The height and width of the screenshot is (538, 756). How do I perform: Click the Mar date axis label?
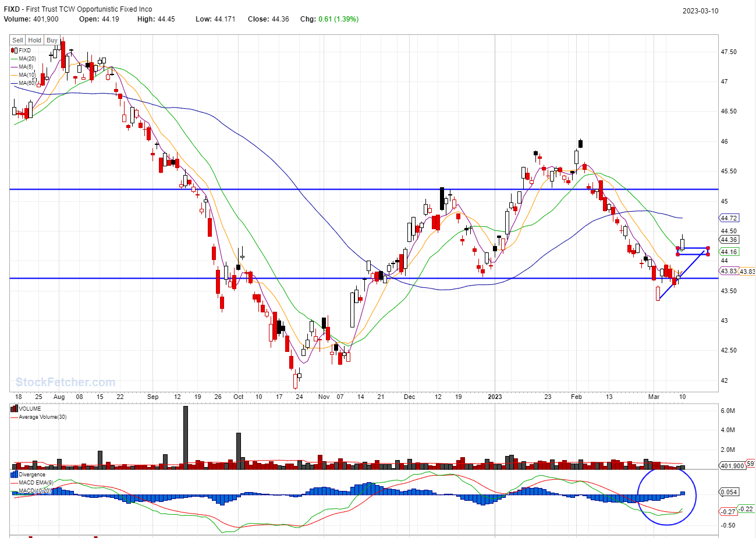pos(654,397)
